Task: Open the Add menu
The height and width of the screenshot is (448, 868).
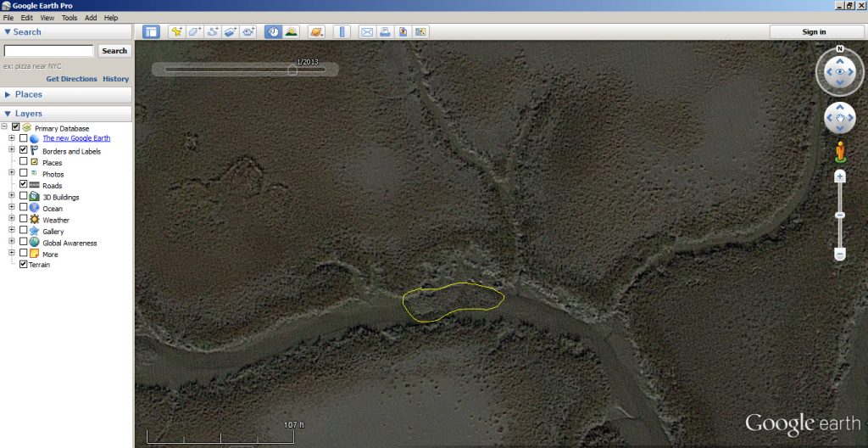Action: pyautogui.click(x=91, y=18)
